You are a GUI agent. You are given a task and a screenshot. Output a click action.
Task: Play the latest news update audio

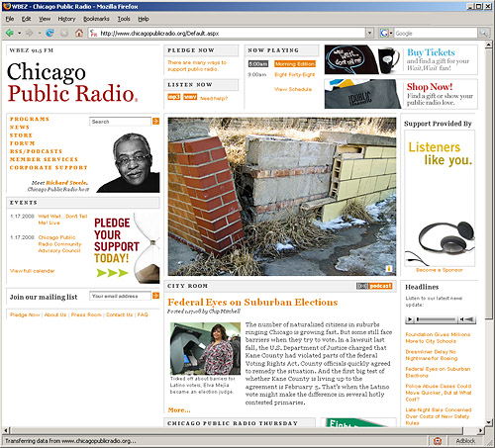point(410,319)
